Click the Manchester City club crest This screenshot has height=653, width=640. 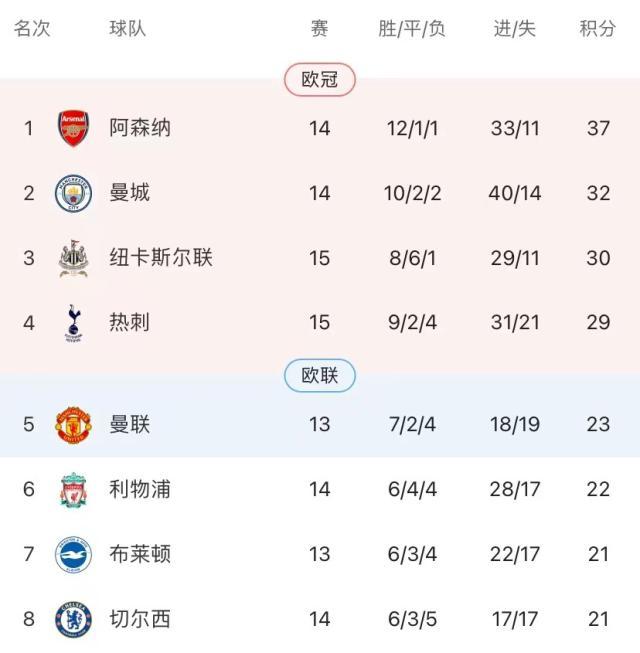click(73, 193)
